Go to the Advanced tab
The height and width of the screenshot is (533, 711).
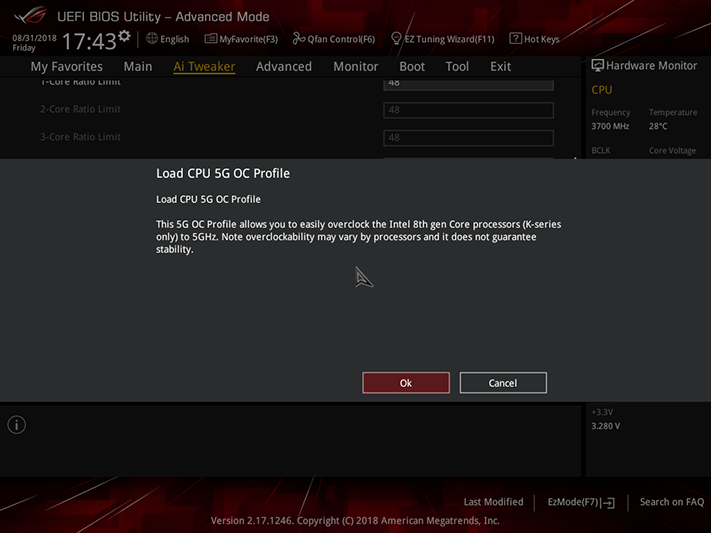pyautogui.click(x=284, y=67)
